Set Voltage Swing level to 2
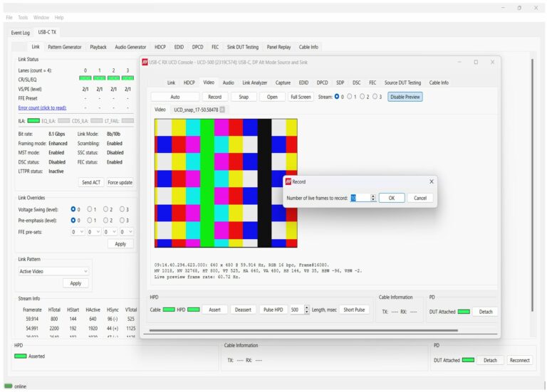 [x=105, y=210]
